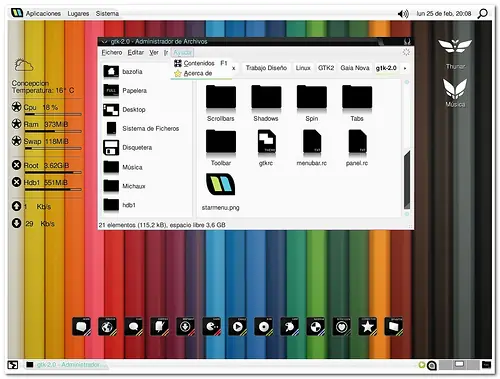Click the scrollbar down arrow in file view

407,214
